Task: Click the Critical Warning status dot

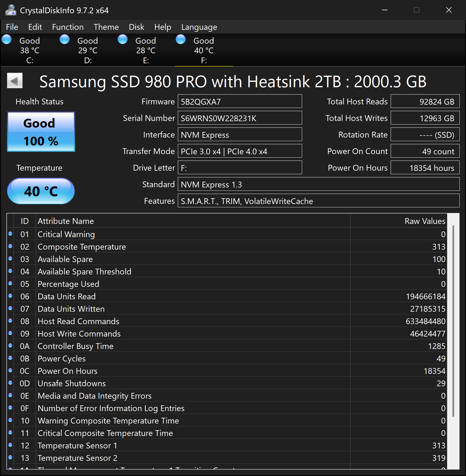Action: coord(11,234)
